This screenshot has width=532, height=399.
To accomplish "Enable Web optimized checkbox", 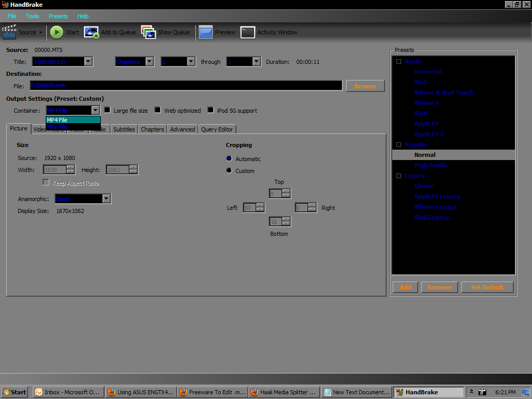I will (158, 110).
